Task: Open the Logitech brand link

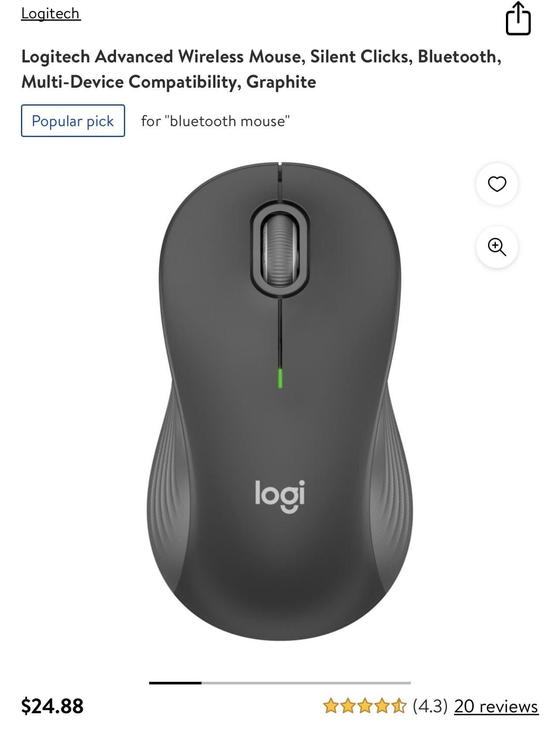Action: [x=51, y=13]
